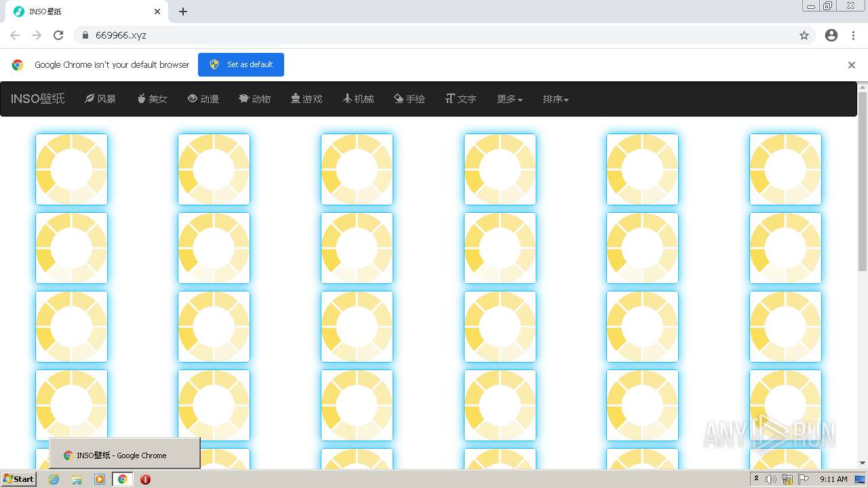Image resolution: width=868 pixels, height=488 pixels.
Task: Expand the 更多 dropdown menu
Action: pos(510,99)
